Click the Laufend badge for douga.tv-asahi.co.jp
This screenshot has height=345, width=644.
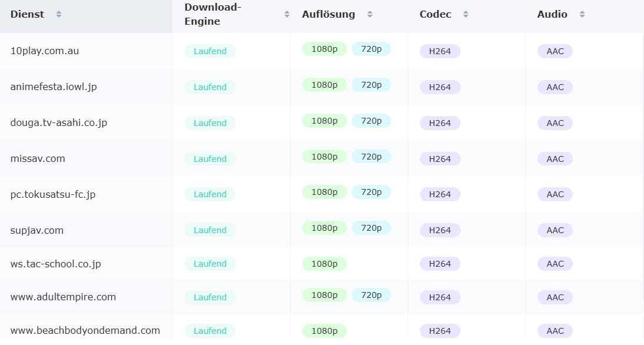click(x=210, y=123)
